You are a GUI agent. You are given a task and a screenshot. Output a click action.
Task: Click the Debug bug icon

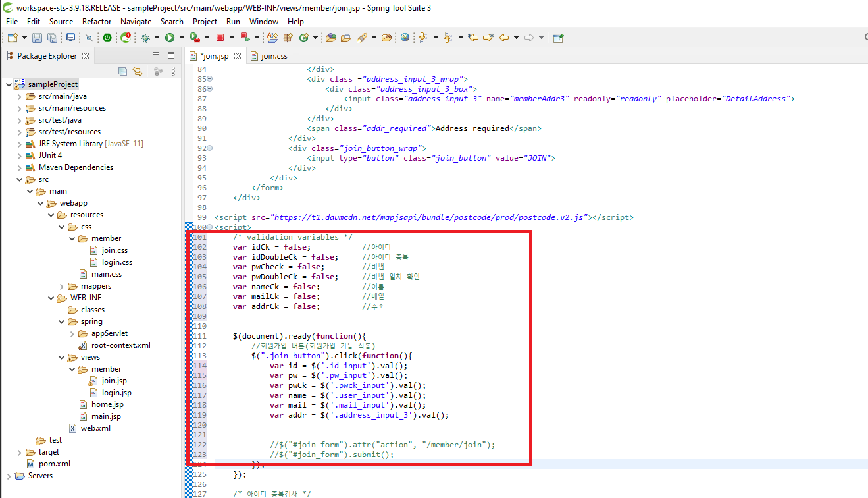coord(145,38)
